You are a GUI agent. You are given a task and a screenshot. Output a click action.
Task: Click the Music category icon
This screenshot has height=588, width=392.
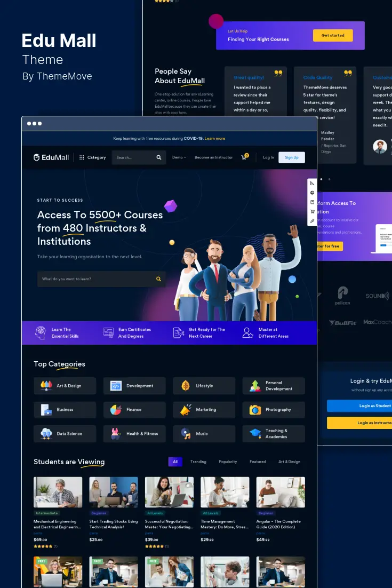[x=186, y=433]
